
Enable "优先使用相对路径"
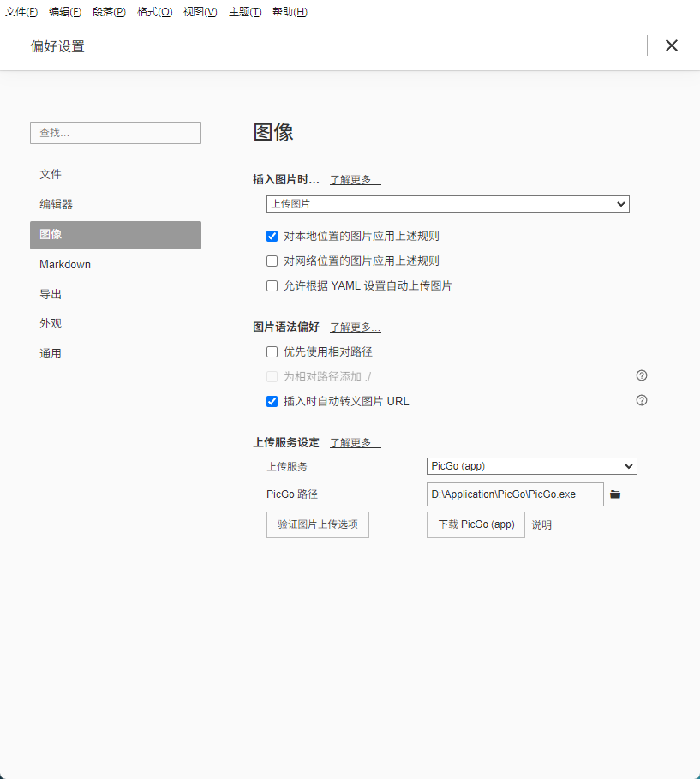coord(272,351)
